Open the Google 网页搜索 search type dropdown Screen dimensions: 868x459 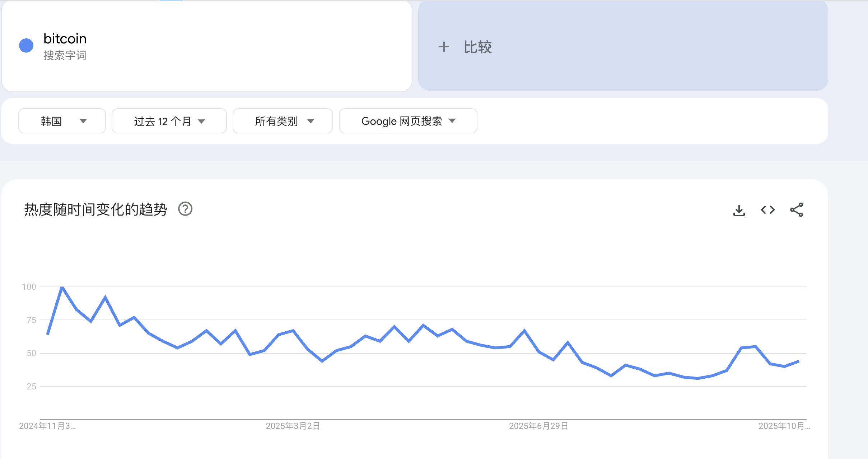407,121
